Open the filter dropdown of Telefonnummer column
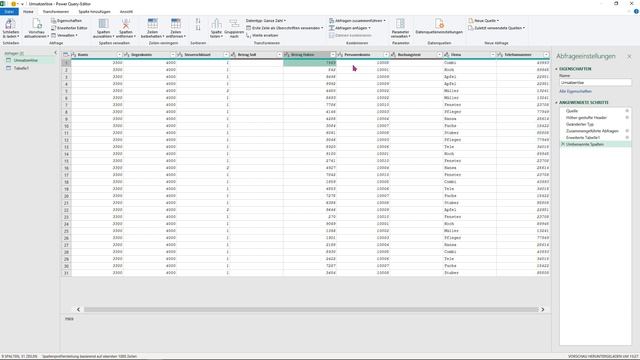Screen dimensions: 640x360 click(546, 55)
